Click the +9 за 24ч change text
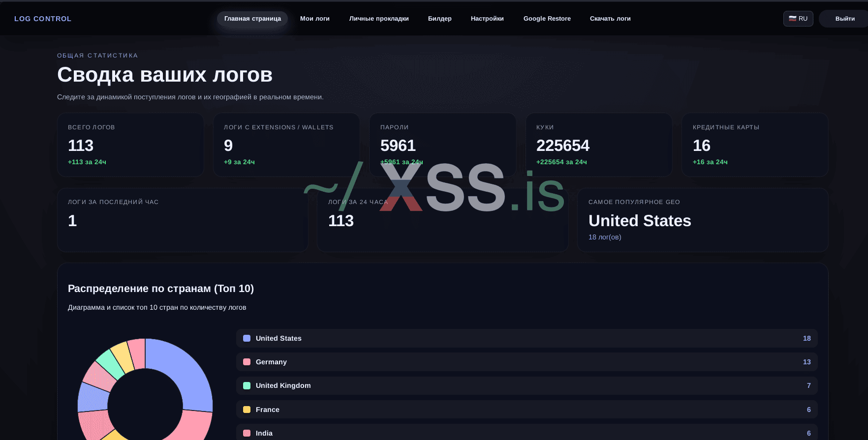Image resolution: width=868 pixels, height=440 pixels. (x=239, y=162)
